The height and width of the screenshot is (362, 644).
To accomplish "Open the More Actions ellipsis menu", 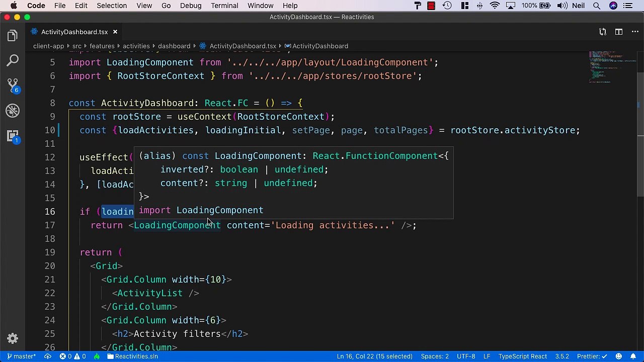I will click(x=633, y=32).
